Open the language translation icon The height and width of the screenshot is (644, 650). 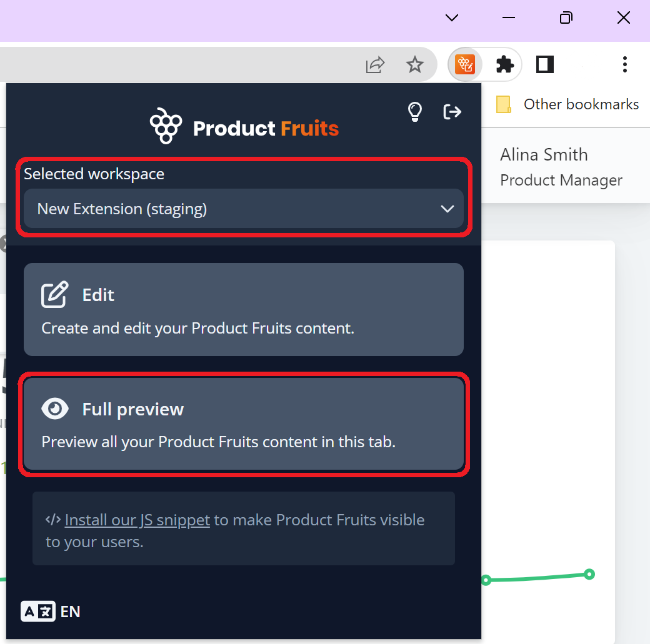click(37, 612)
